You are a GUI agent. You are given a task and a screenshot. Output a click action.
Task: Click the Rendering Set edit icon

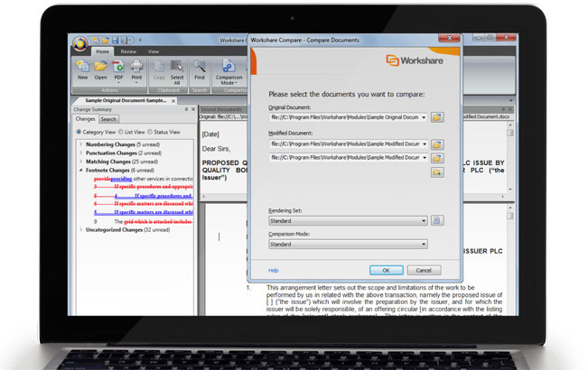pos(437,220)
